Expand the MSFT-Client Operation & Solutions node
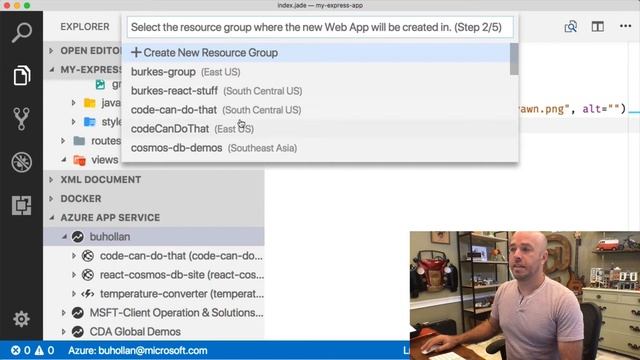 (x=63, y=313)
